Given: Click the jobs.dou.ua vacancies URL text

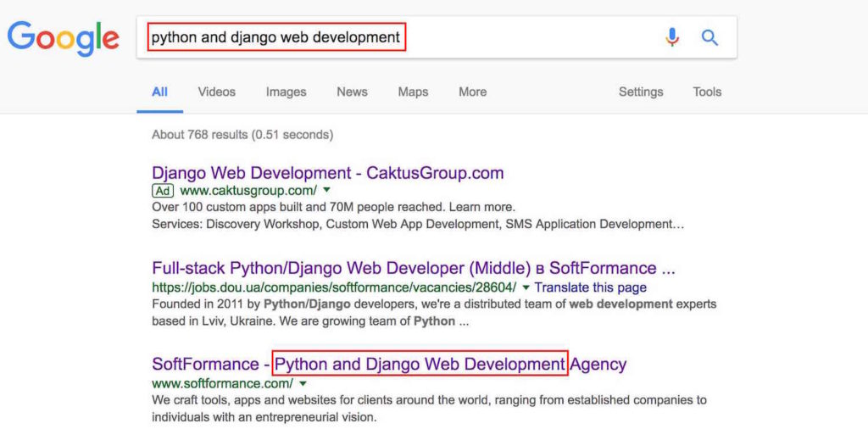Looking at the screenshot, I should pos(334,287).
